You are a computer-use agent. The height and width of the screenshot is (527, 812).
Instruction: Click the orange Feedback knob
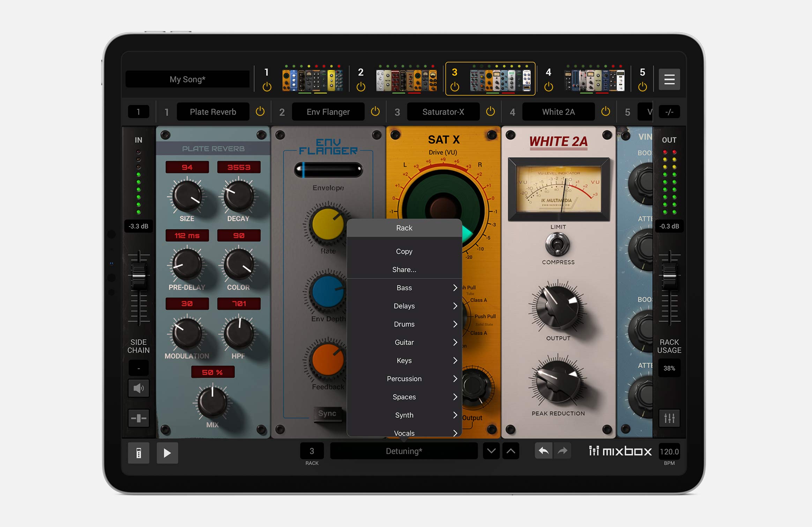pyautogui.click(x=328, y=359)
